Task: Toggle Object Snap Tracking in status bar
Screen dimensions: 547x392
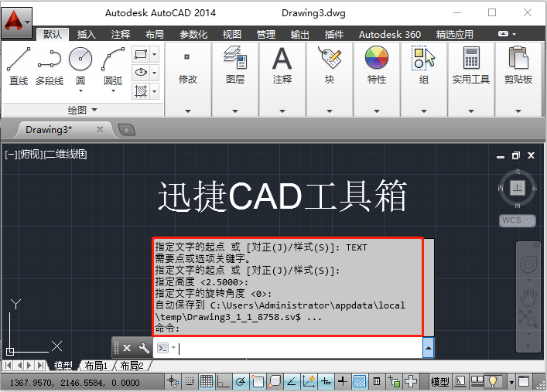Action: point(292,382)
